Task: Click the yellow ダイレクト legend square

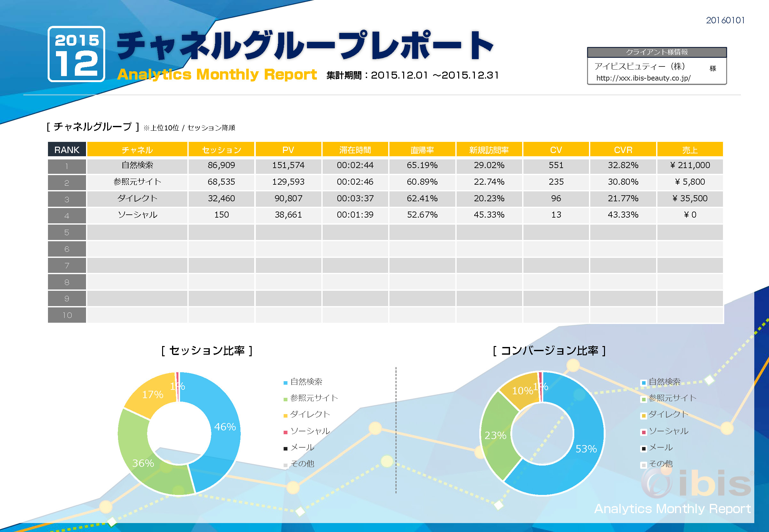Action: 286,414
